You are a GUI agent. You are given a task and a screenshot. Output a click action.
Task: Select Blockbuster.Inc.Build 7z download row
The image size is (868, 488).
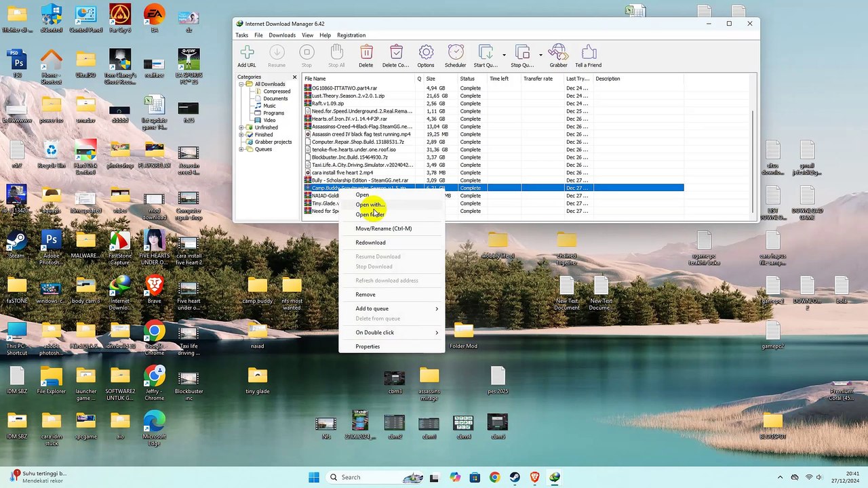point(493,157)
